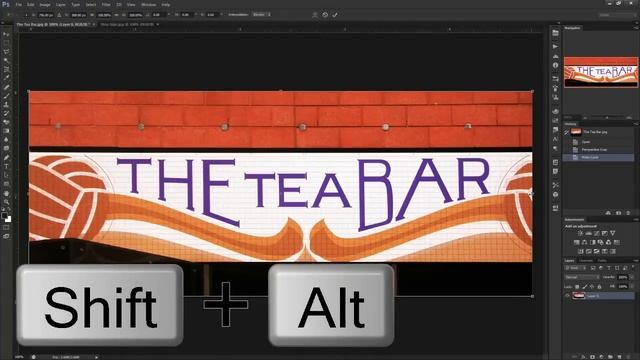This screenshot has height=360, width=640.
Task: Add a Hue/Saturation adjustment
Action: [576, 242]
